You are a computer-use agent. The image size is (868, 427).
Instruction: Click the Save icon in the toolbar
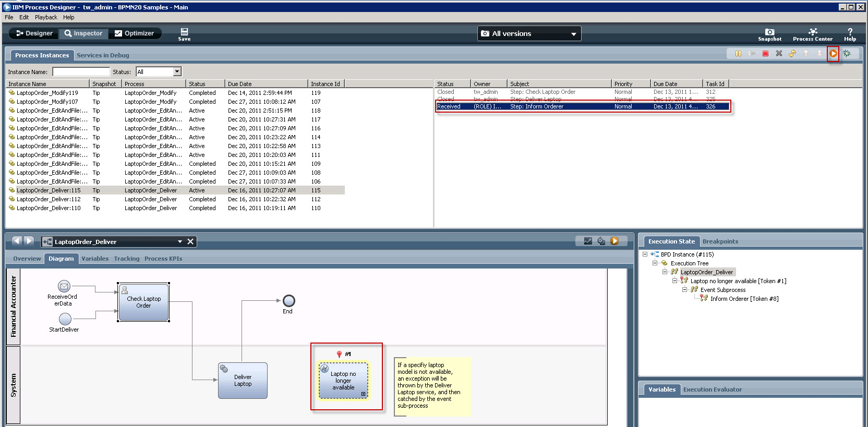tap(184, 34)
